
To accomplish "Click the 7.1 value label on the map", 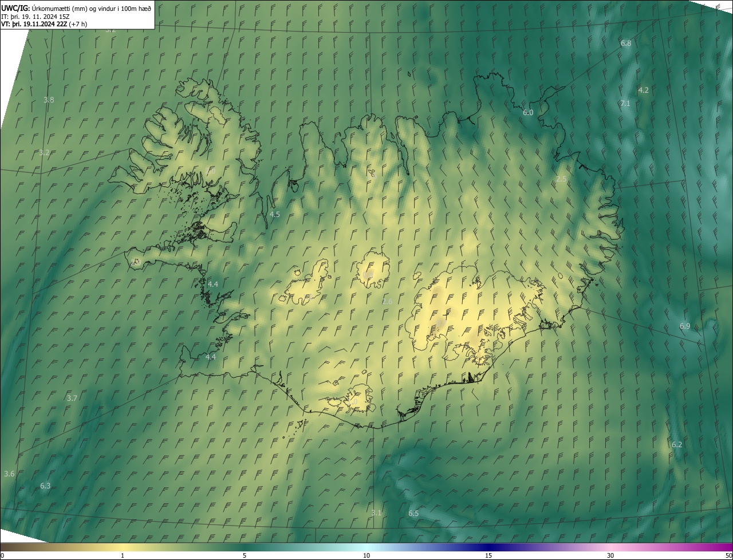I will click(625, 103).
